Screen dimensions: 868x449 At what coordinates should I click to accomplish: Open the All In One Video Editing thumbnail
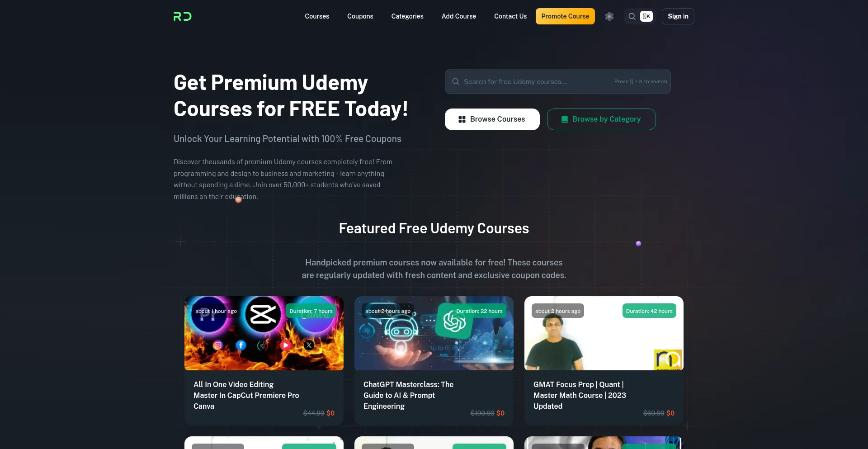(x=264, y=333)
